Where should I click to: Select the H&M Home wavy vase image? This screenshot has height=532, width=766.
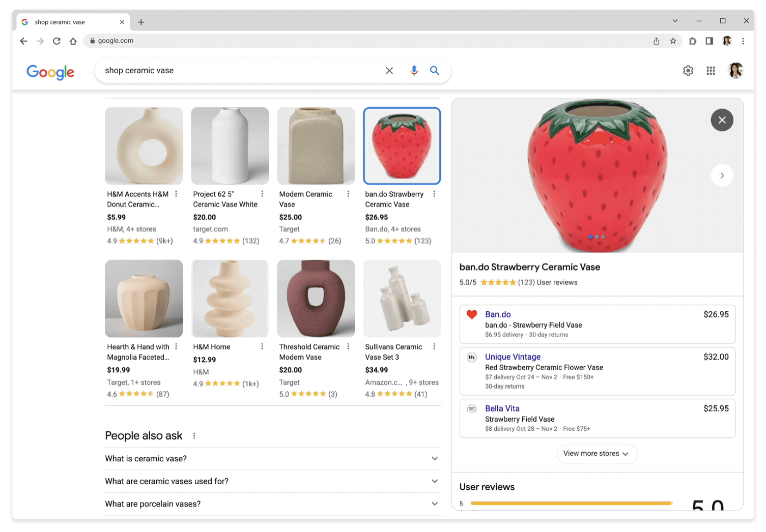tap(230, 299)
